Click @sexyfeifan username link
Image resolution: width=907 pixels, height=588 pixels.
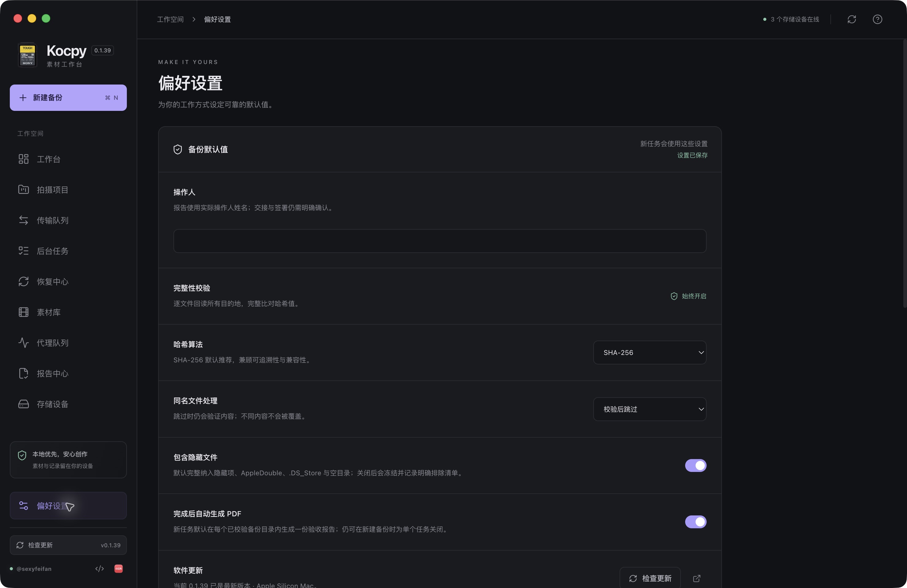click(34, 569)
